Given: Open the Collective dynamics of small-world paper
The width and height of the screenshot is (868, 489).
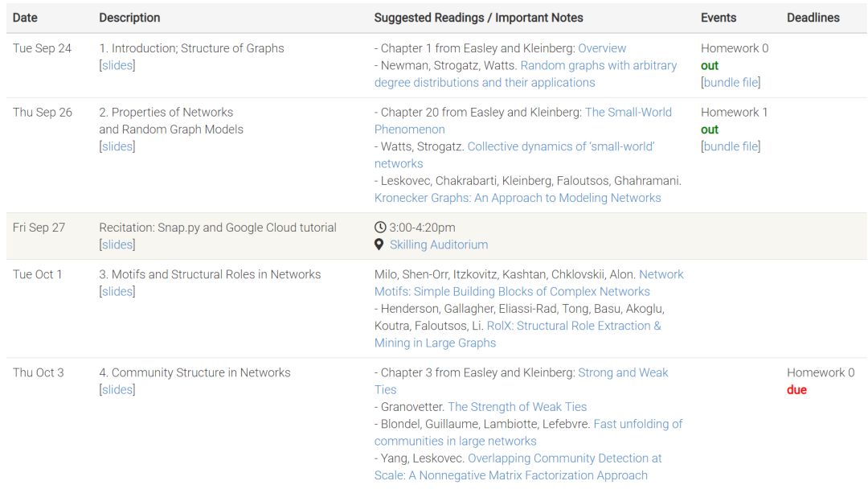Looking at the screenshot, I should (560, 146).
